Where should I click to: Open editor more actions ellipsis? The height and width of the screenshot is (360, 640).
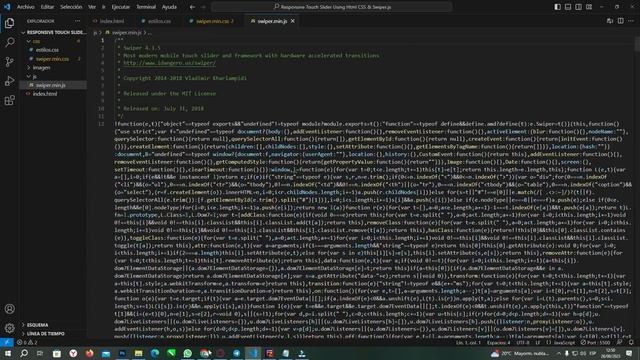click(631, 21)
